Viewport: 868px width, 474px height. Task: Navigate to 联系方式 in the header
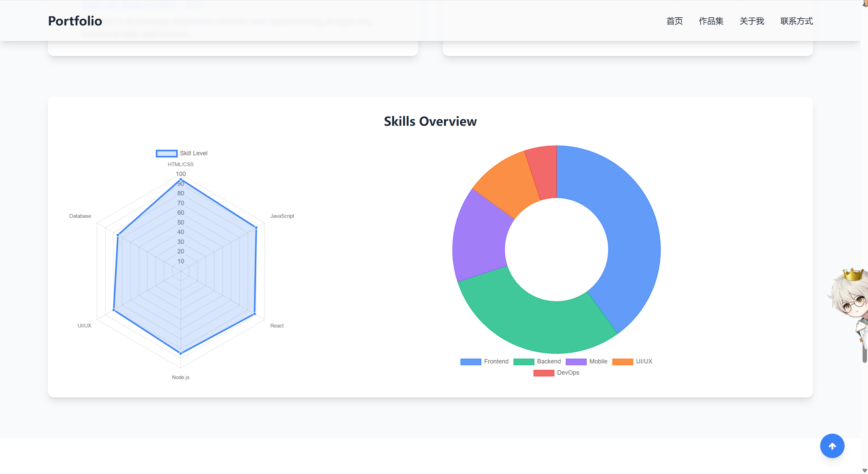tap(796, 21)
